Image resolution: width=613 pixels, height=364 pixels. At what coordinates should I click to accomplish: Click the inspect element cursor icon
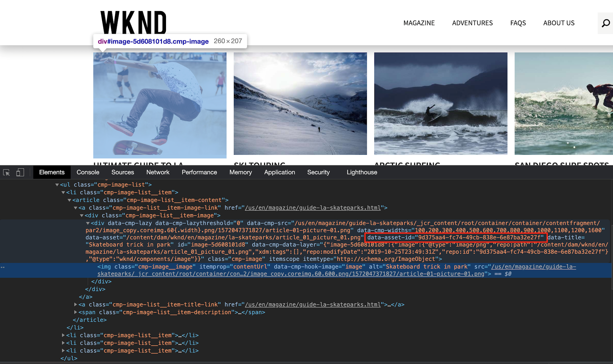pyautogui.click(x=7, y=172)
